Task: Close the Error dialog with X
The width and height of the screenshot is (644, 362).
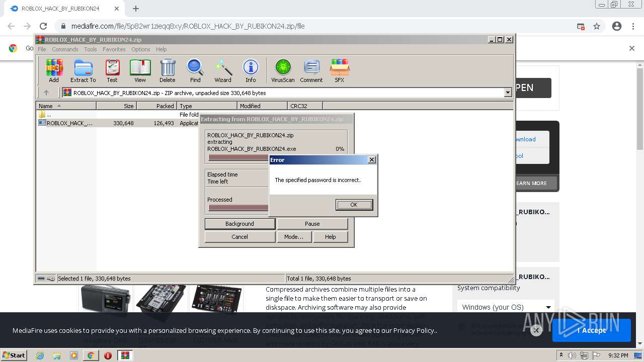Action: coord(372,160)
